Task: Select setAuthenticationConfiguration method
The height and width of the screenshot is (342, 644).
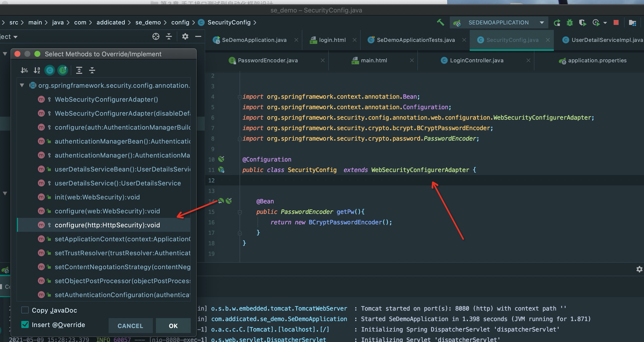Action: point(104,295)
